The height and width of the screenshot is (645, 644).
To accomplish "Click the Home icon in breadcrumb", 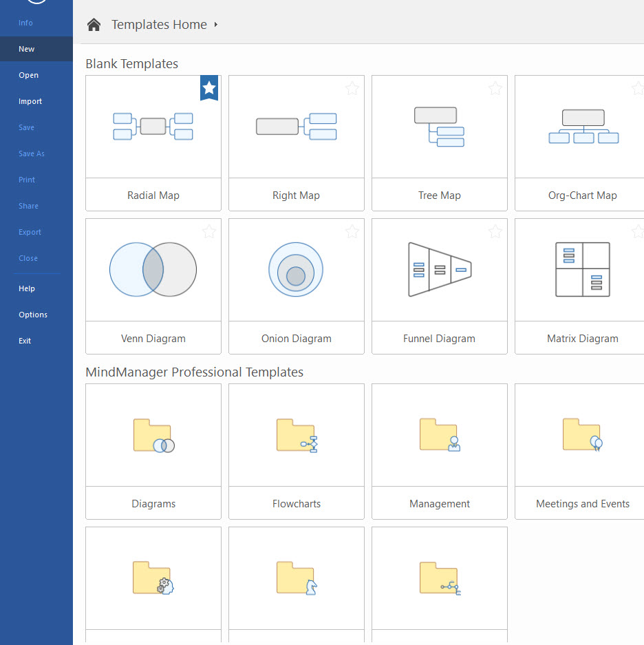I will tap(94, 25).
